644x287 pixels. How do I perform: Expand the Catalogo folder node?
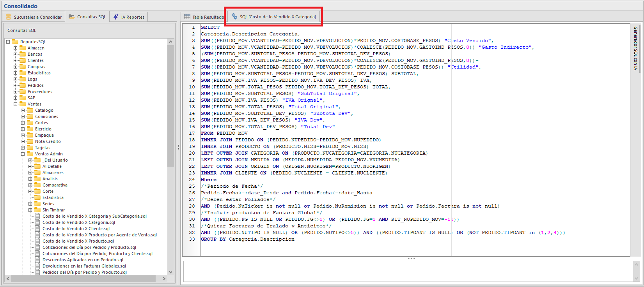pos(23,110)
